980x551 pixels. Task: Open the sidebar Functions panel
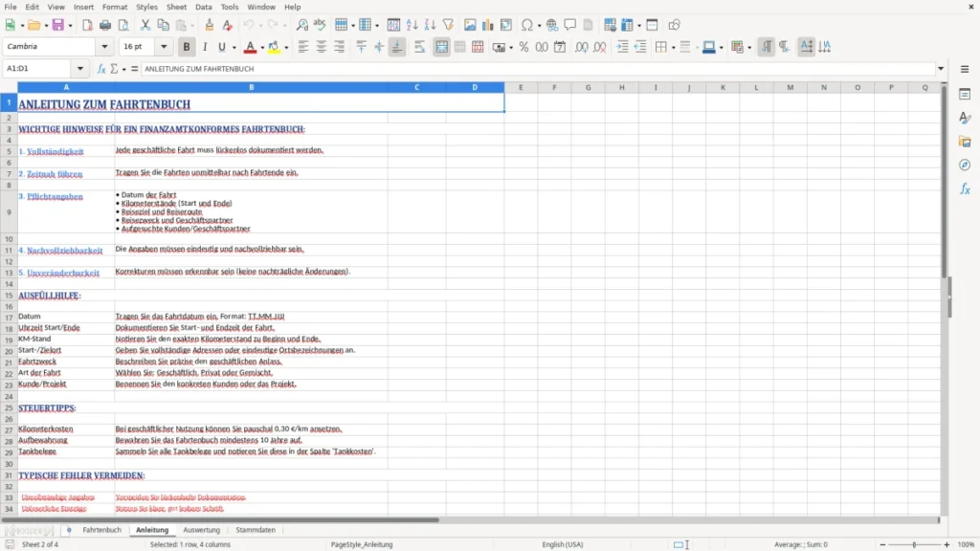point(965,189)
